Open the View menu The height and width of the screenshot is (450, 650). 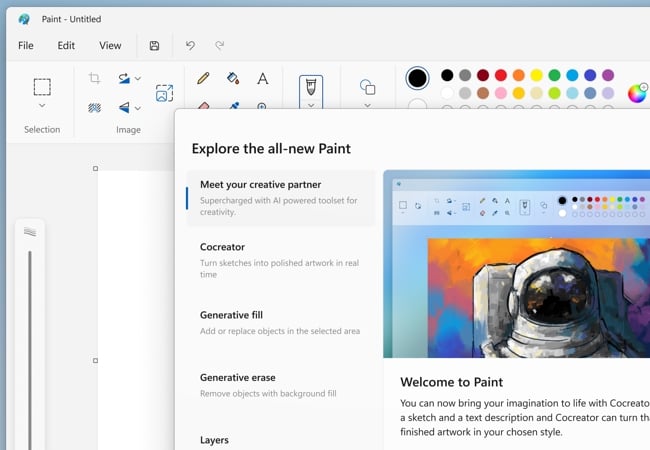tap(110, 46)
